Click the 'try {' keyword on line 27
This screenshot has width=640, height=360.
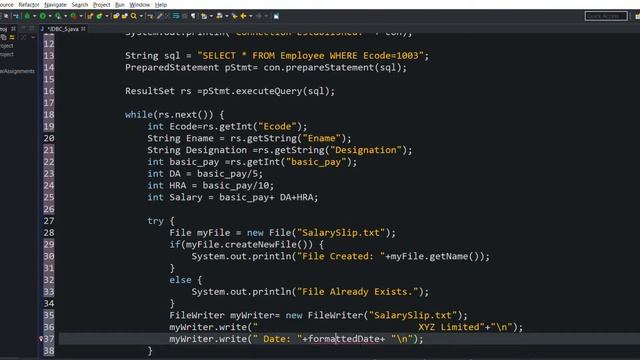click(x=161, y=221)
